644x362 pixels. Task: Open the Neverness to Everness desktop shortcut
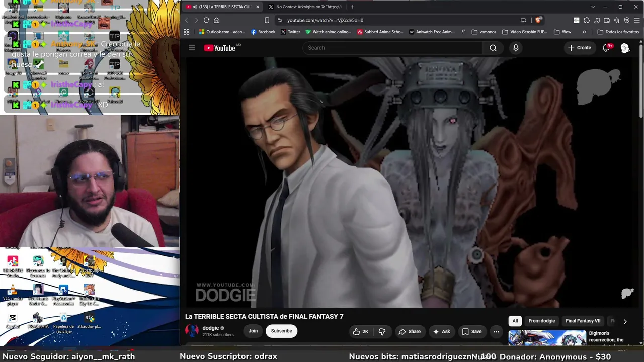[x=38, y=266]
